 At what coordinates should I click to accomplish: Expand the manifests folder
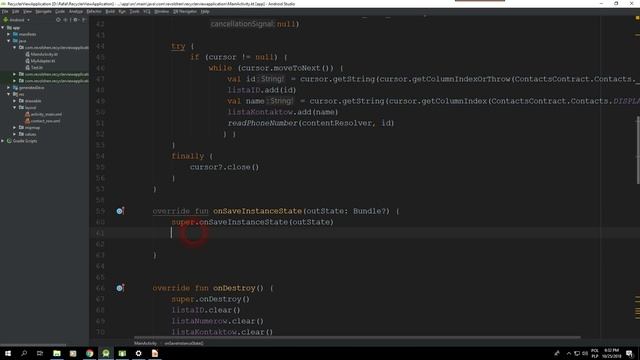(9, 34)
